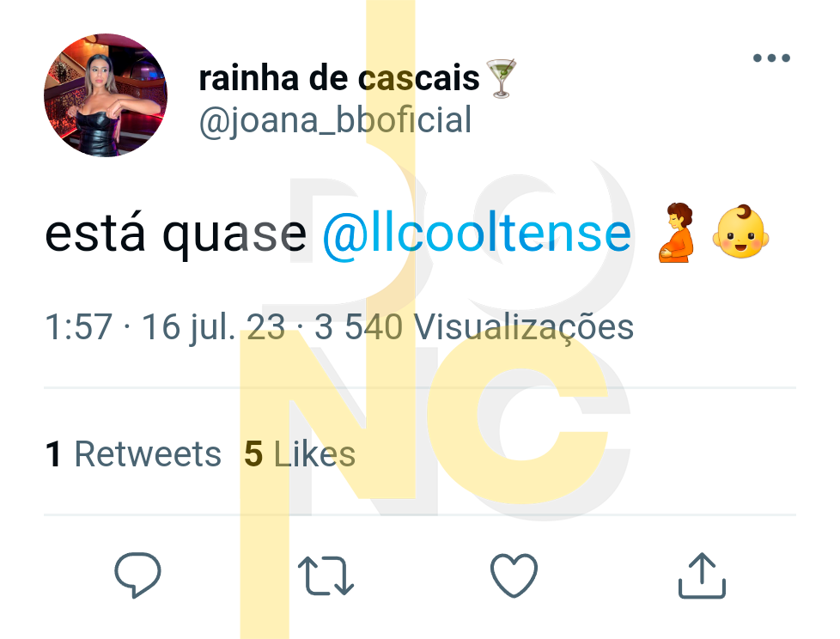Select the display name rainha de cascais

point(339,78)
